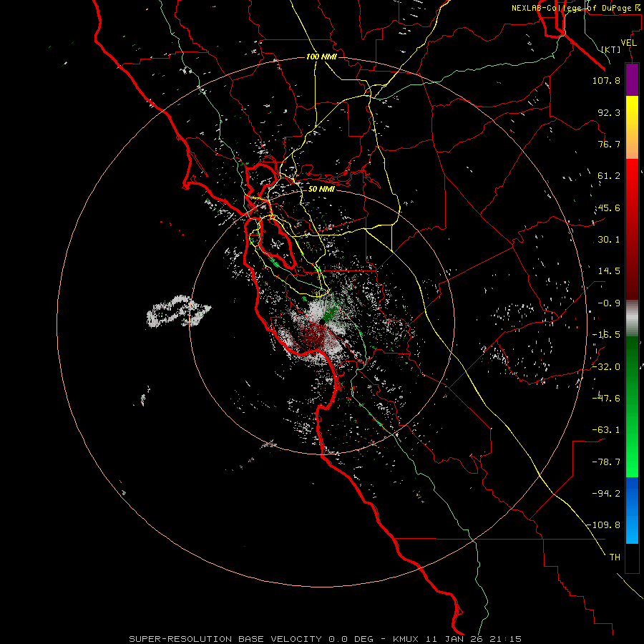Click the 50 NMI range ring label
This screenshot has height=644, width=644.
[321, 190]
